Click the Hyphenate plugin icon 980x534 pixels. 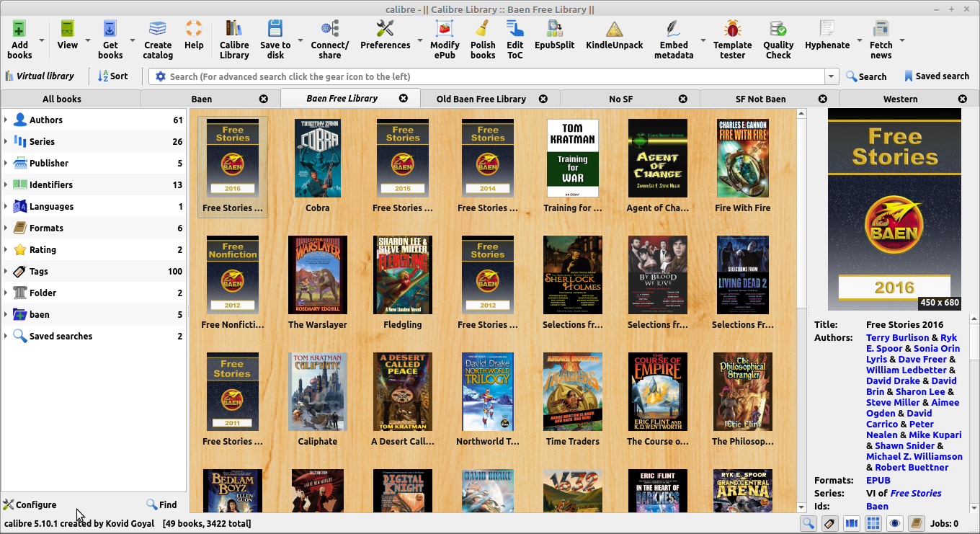point(827,29)
